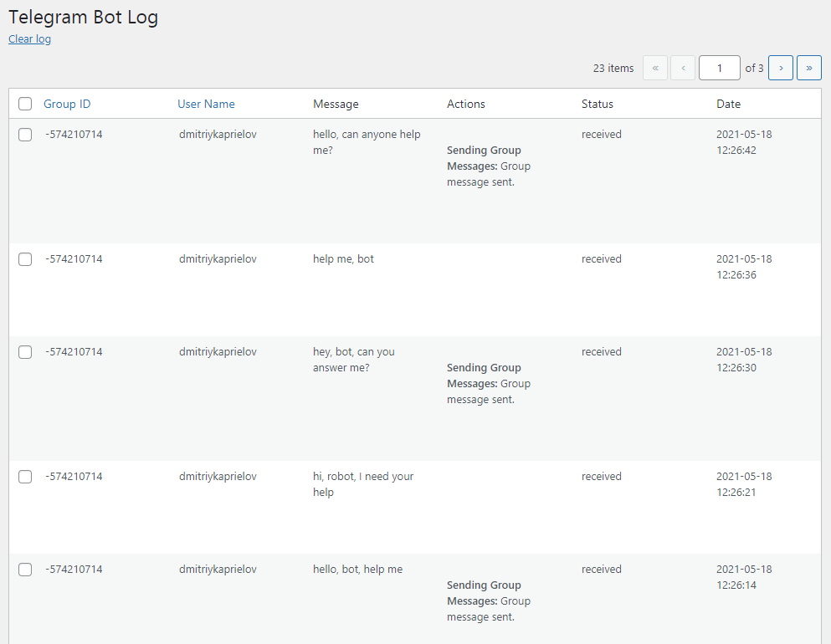Click the Actions column header
The width and height of the screenshot is (831, 644).
coord(466,104)
